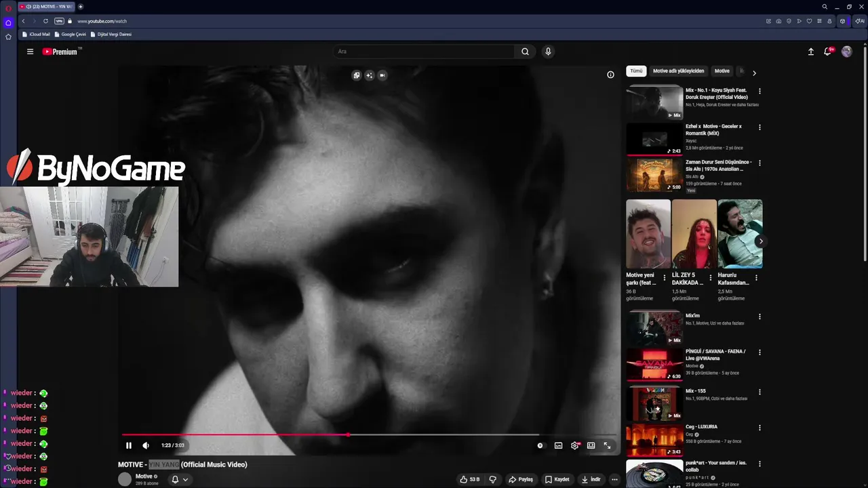
Task: Open the Motive channel avatar
Action: coord(125,479)
